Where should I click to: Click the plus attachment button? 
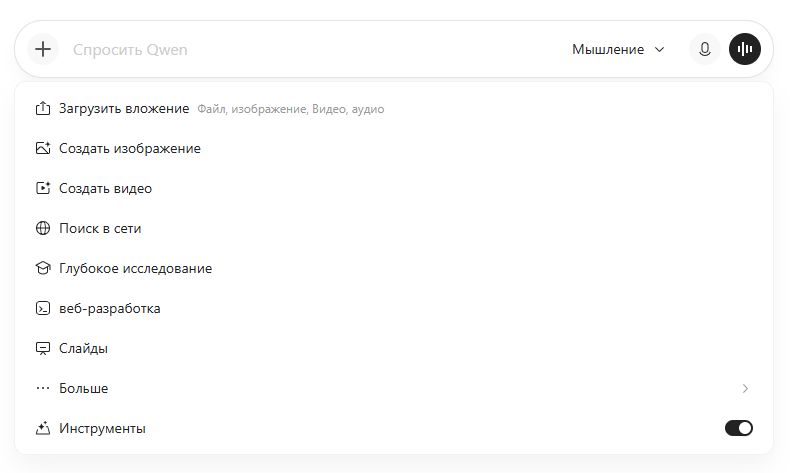click(x=43, y=49)
